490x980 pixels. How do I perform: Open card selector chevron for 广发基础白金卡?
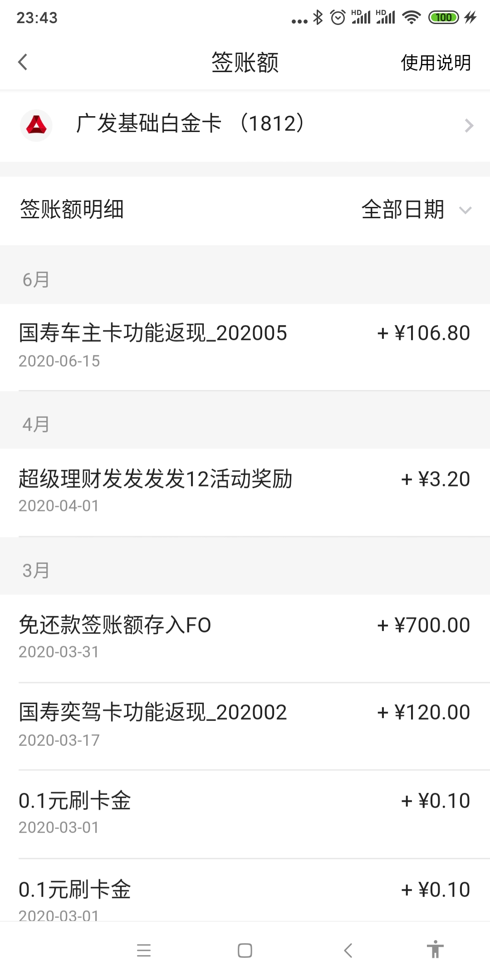coord(469,125)
